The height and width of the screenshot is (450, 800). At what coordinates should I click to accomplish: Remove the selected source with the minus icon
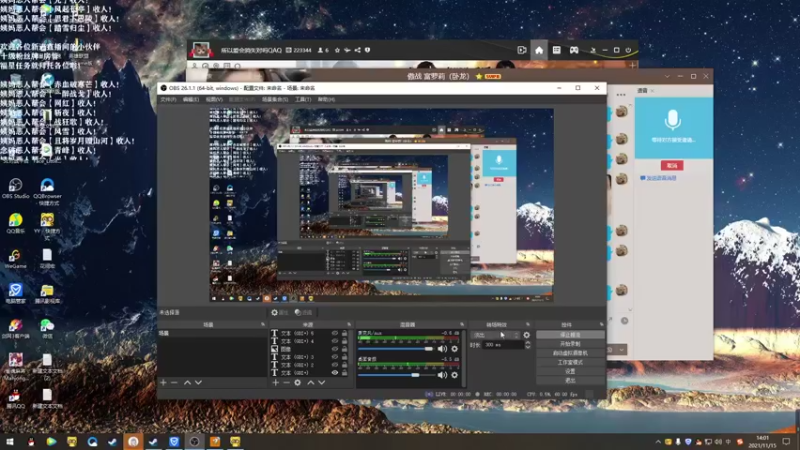coord(286,382)
